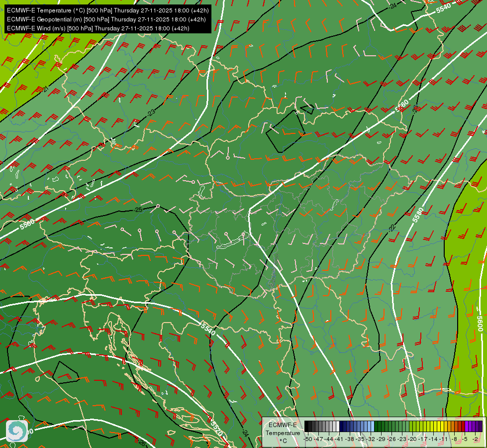Viewport: 487px width, 448px height.
Task: Pick the light blue legend swatch above -32
Action: pos(373,427)
